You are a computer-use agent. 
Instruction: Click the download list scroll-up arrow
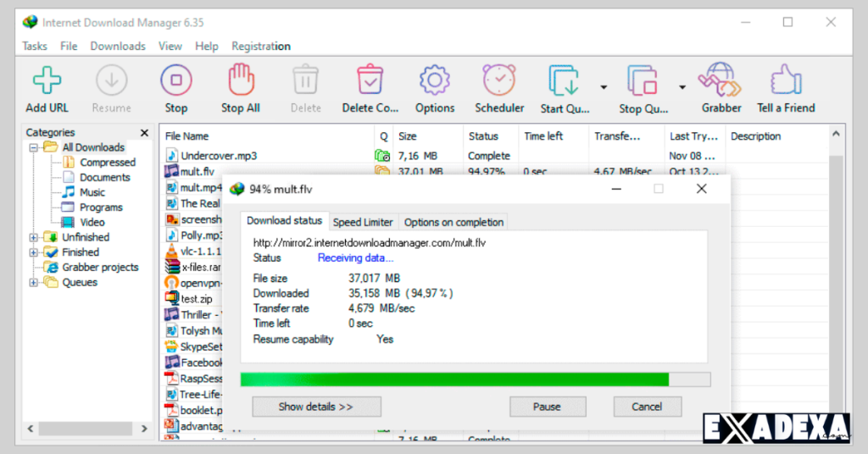coord(836,134)
